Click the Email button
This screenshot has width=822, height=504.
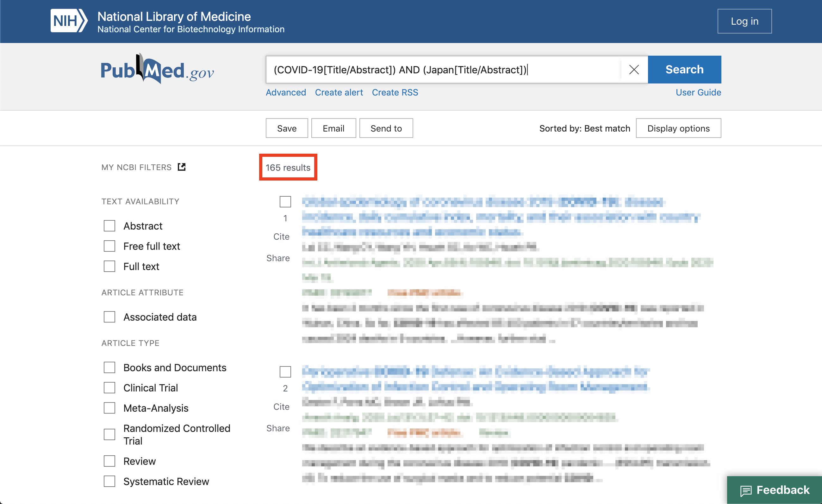[333, 128]
